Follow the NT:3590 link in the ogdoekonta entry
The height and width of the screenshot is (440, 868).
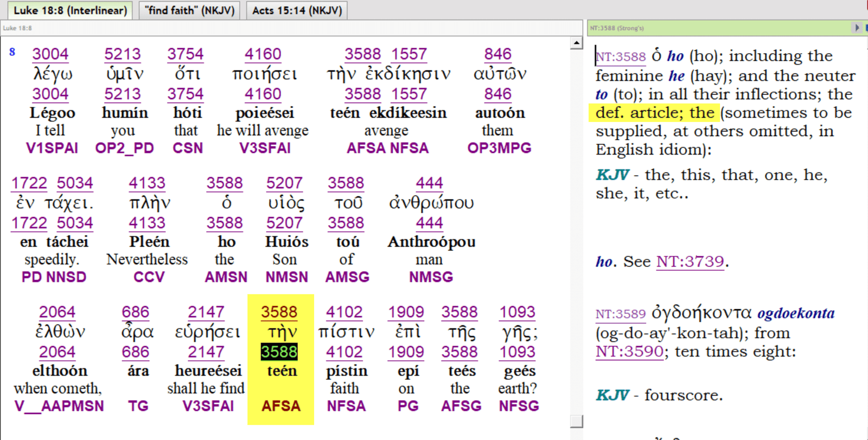pos(629,352)
